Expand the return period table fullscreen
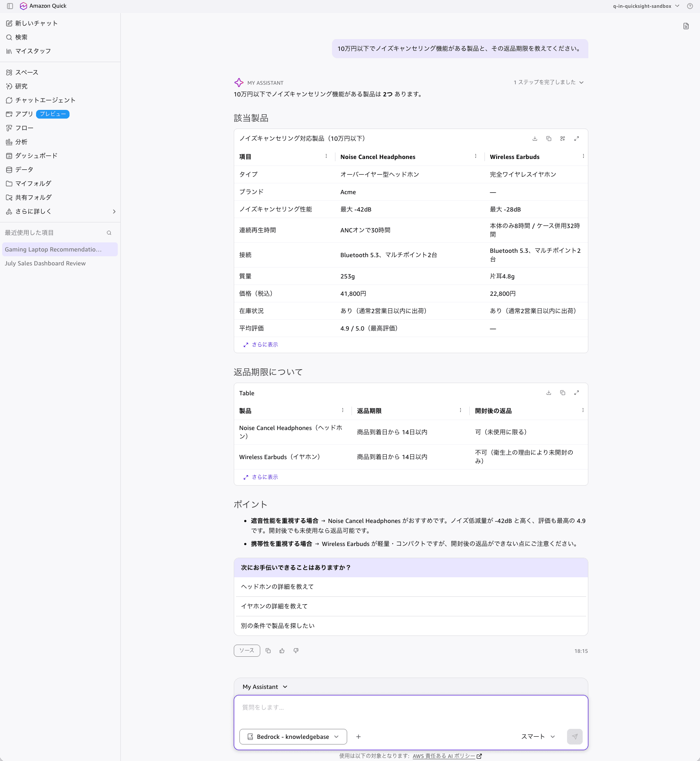 [577, 393]
